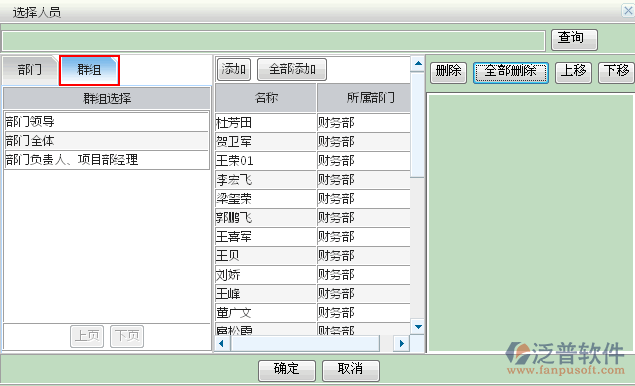Switch to the 部门 tab
Screen dimensions: 635x386
coord(30,70)
